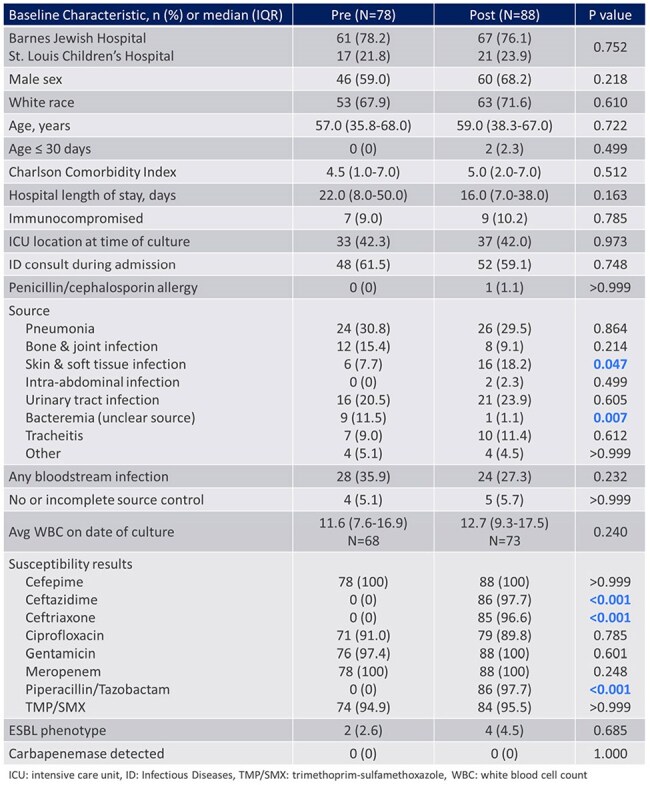Select the Charlson Comorbidity Index row
The image size is (650, 785).
(324, 172)
